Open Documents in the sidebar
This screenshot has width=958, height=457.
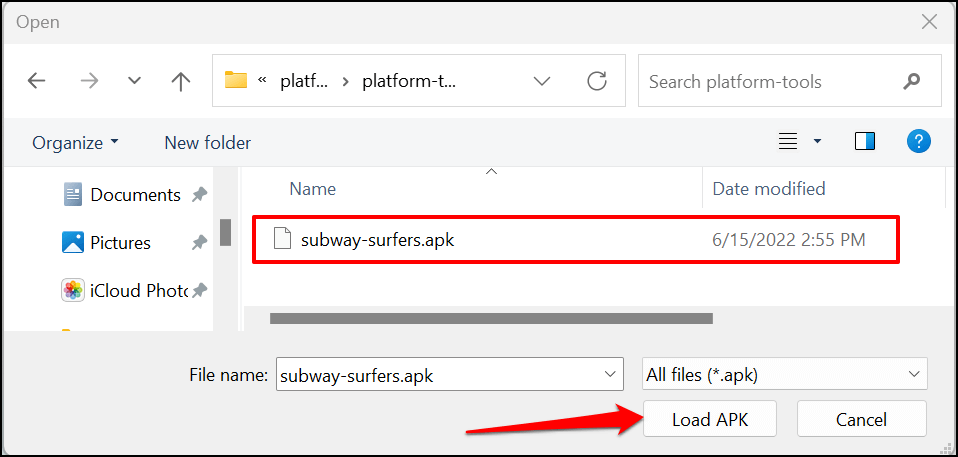[135, 195]
